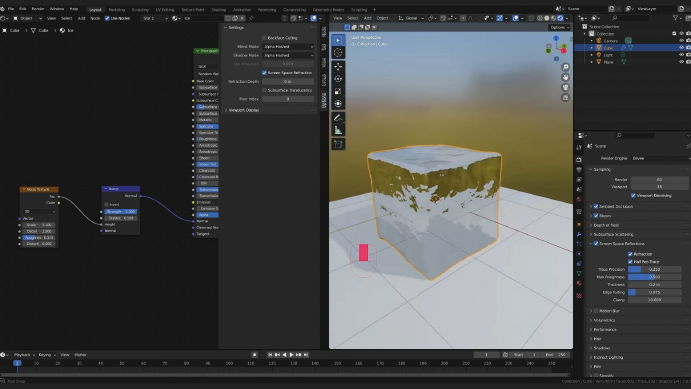This screenshot has width=691, height=389.
Task: Open the Render properties tab icon
Action: 579,159
